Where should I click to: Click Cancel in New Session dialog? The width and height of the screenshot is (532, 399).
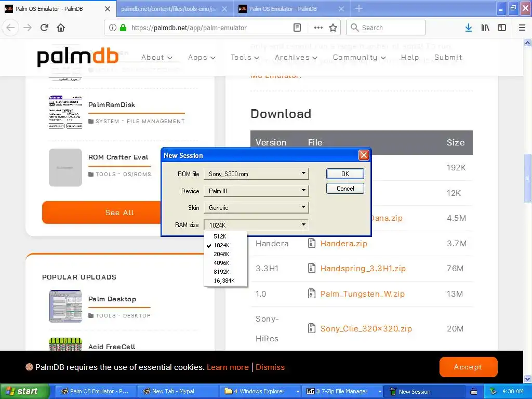(x=345, y=188)
